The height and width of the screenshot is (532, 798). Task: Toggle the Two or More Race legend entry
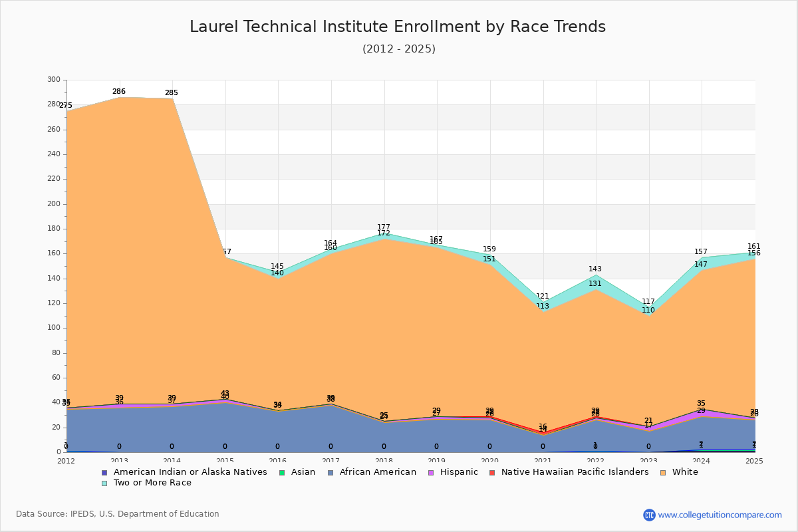[146, 483]
